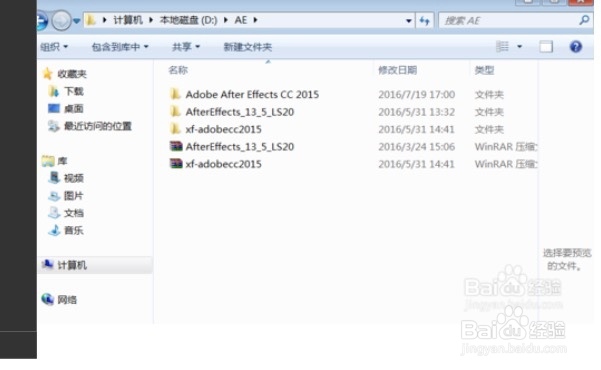Screen dimensions: 601x370
Task: Open the 共享 menu
Action: [186, 47]
